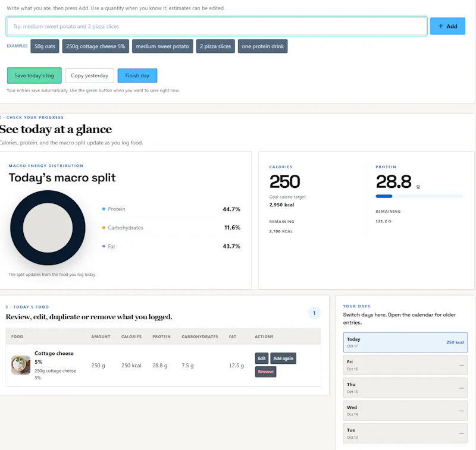The width and height of the screenshot is (476, 450).
Task: Pick the 250g cottage cheese 5% example
Action: [x=96, y=46]
